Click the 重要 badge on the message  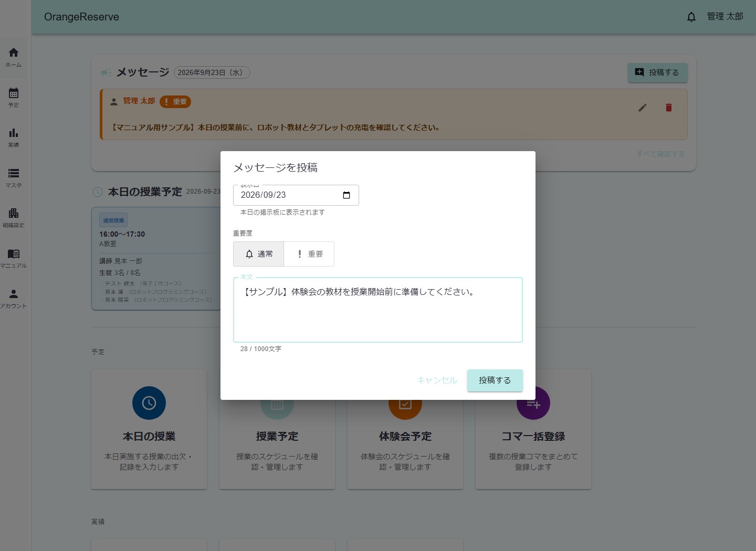[175, 102]
